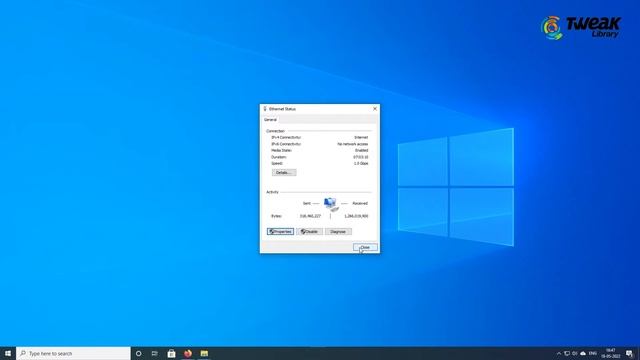Viewport: 640px width, 360px height.
Task: Click the Ethernet Status title icon
Action: [x=265, y=109]
